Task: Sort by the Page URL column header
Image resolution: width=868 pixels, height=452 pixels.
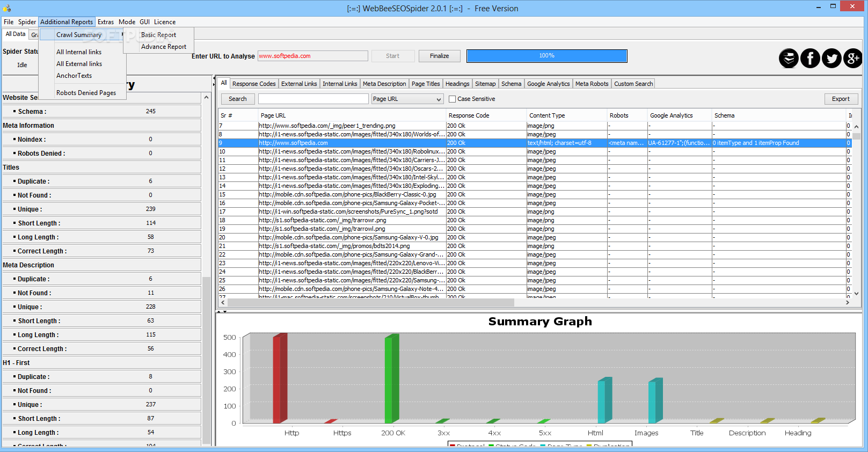Action: (352, 115)
